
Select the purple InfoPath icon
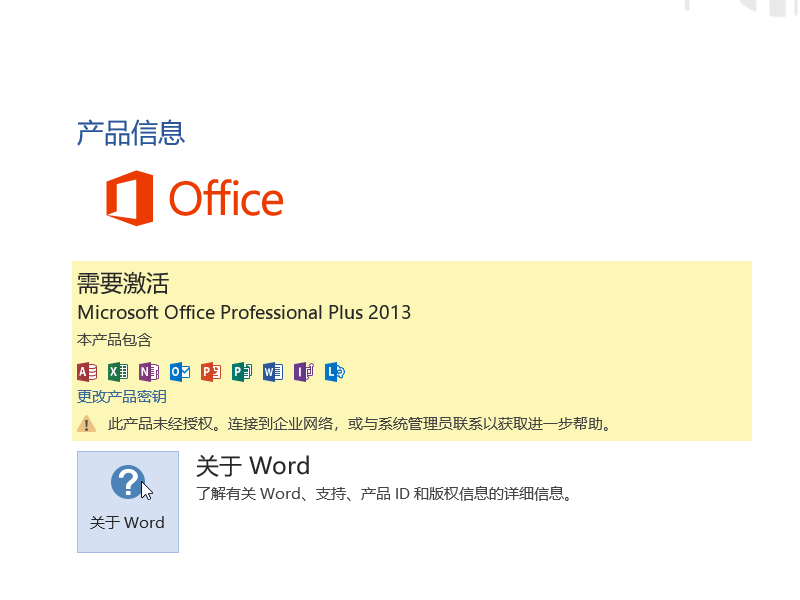tap(304, 372)
